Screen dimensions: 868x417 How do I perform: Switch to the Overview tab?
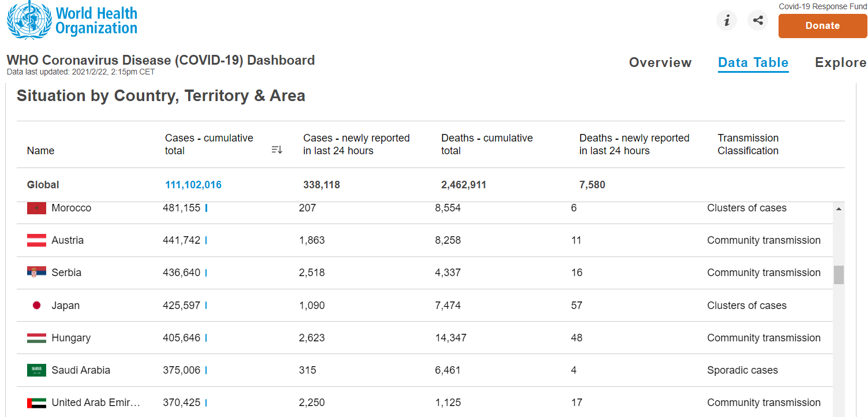coord(660,62)
